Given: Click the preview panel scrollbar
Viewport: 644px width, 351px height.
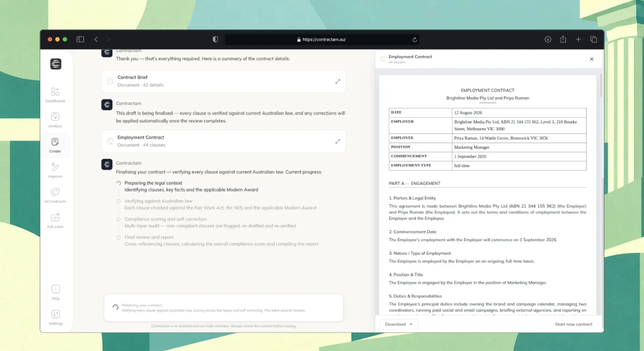Looking at the screenshot, I should [601, 85].
